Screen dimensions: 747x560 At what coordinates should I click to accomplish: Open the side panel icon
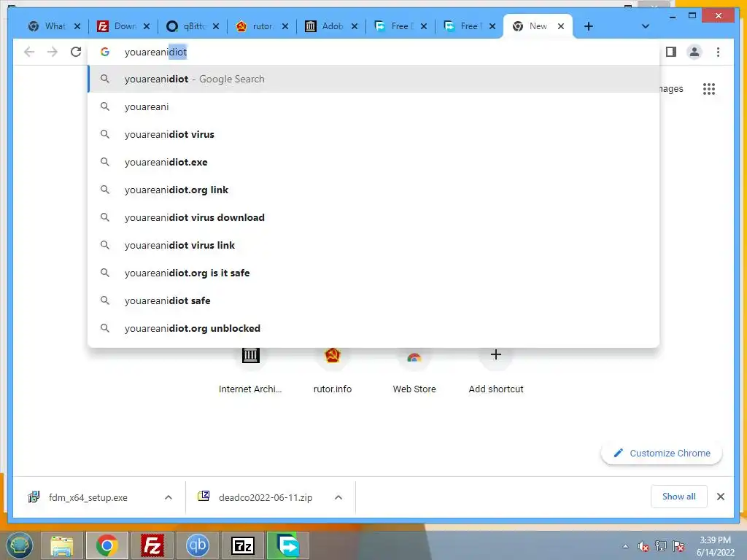(671, 52)
